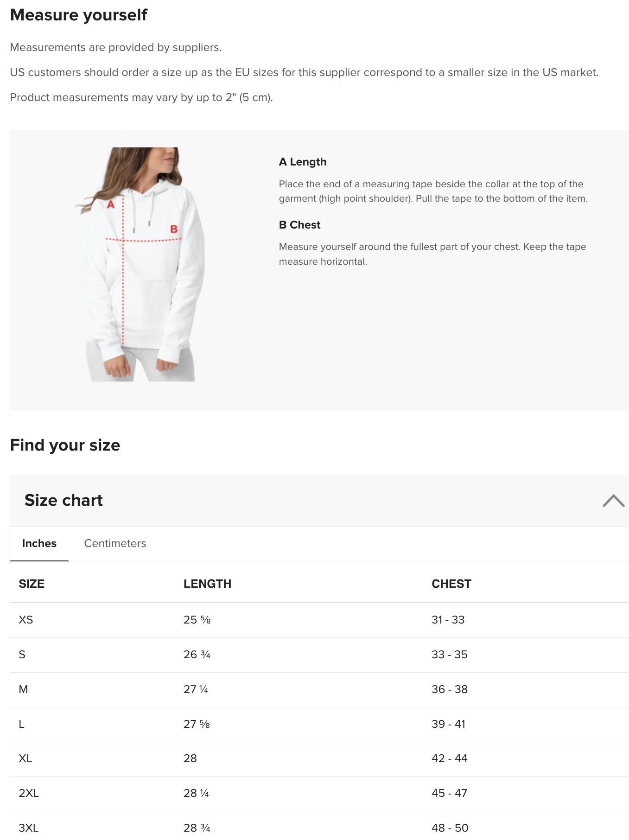
Task: Click the LENGTH column header
Action: click(207, 584)
